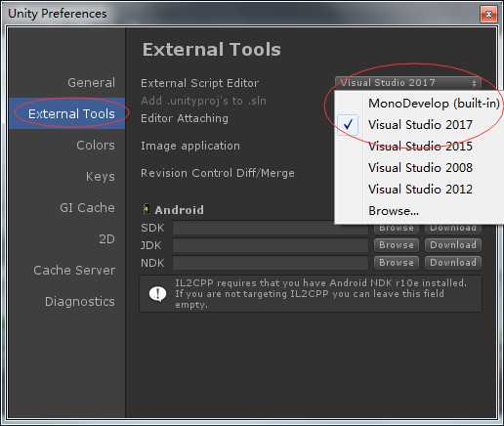The height and width of the screenshot is (426, 504).
Task: Click the checkmark beside Visual Studio 2017
Action: 348,124
